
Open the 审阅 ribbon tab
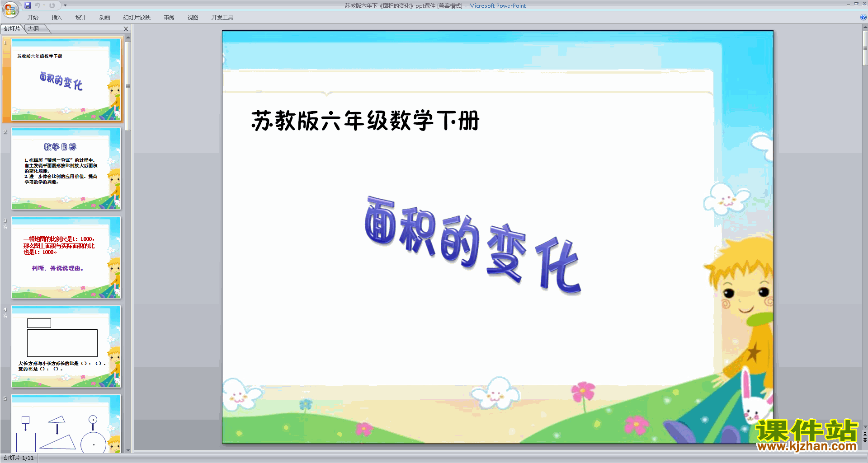tap(169, 18)
